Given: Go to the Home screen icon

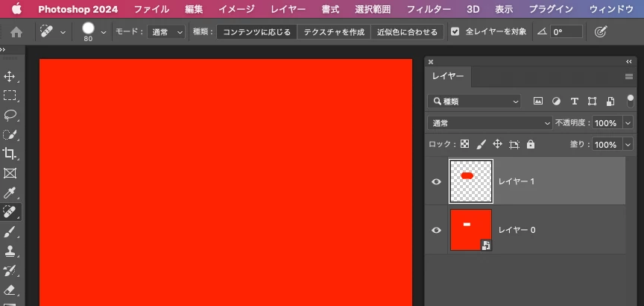Looking at the screenshot, I should coord(16,32).
